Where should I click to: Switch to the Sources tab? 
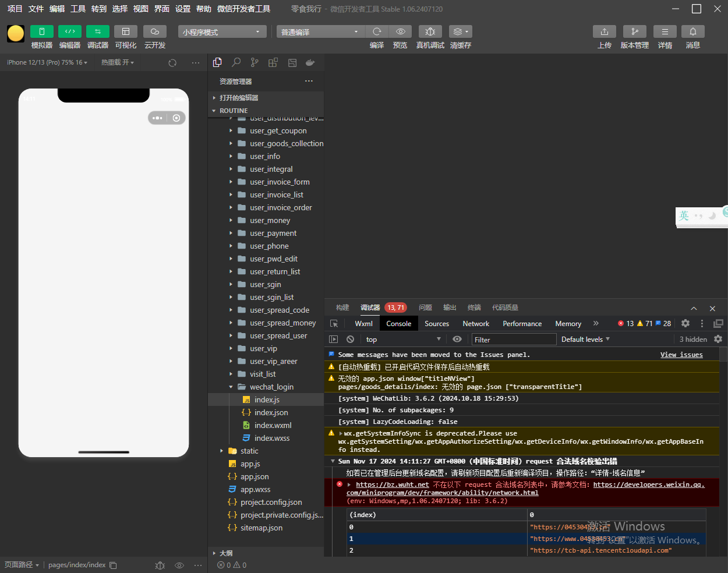tap(437, 324)
